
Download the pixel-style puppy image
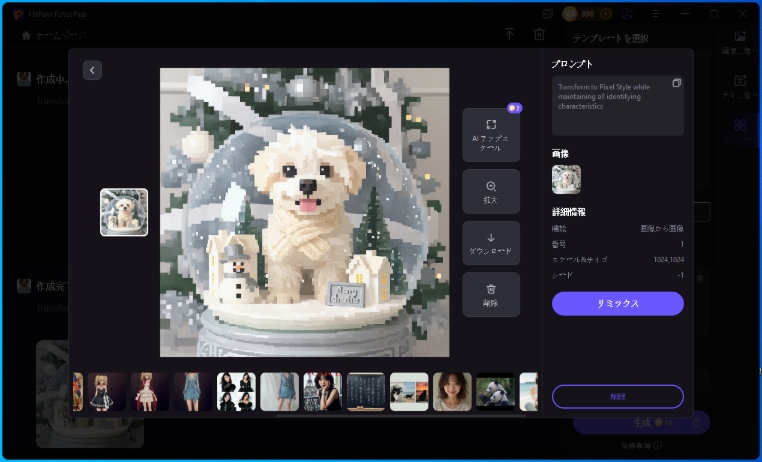490,243
